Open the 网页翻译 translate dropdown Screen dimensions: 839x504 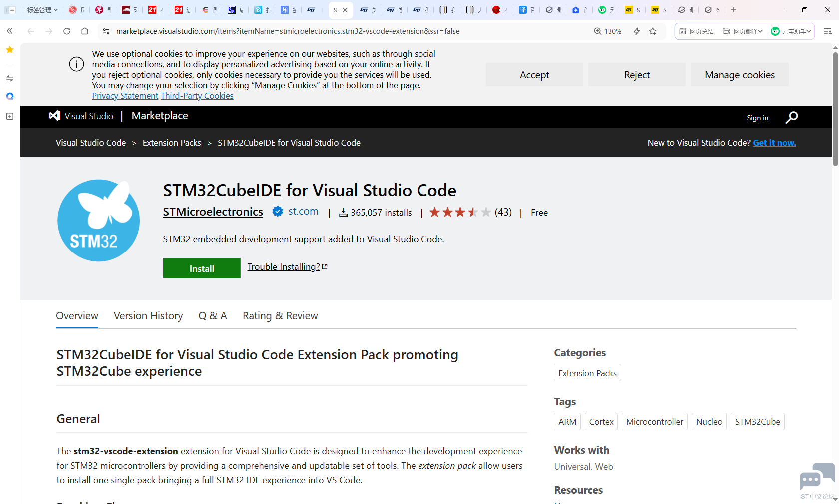tap(742, 31)
